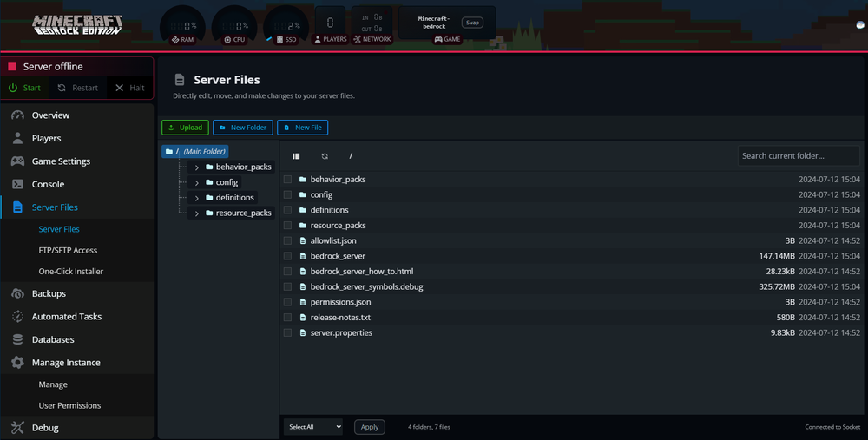Go to User Permissions menu item
868x440 pixels.
pos(69,405)
